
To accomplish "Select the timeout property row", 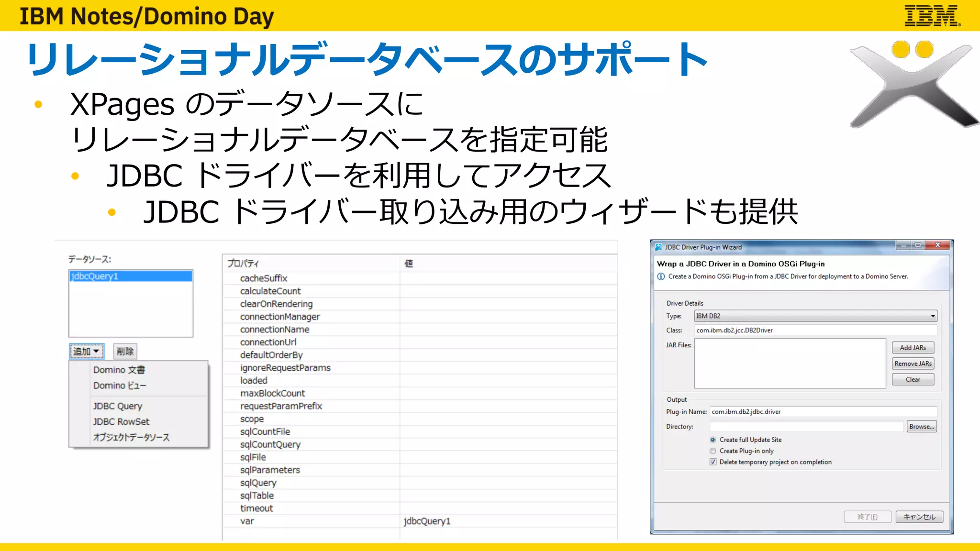I will pyautogui.click(x=420, y=508).
